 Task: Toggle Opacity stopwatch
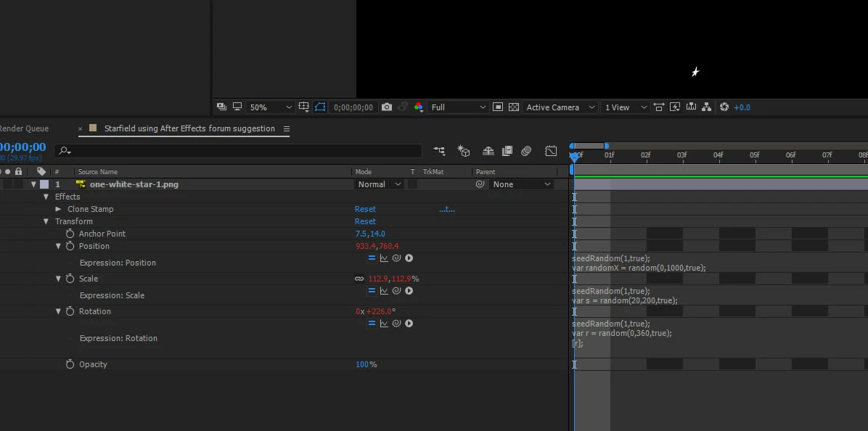point(70,364)
